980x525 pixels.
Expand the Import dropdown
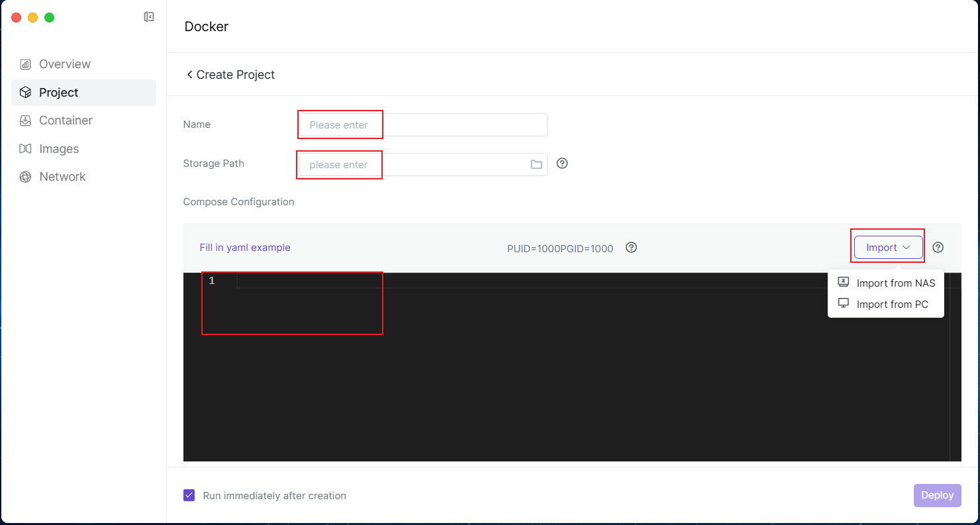tap(888, 248)
